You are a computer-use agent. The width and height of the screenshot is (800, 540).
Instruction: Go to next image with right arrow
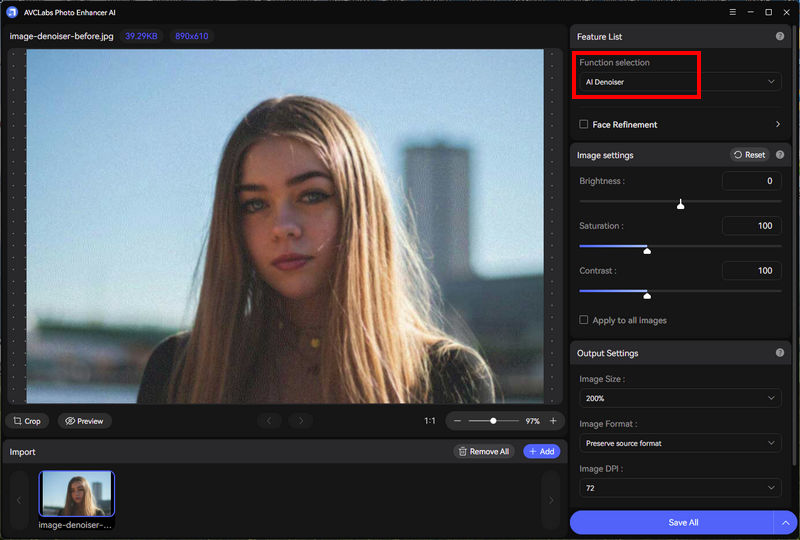[301, 421]
